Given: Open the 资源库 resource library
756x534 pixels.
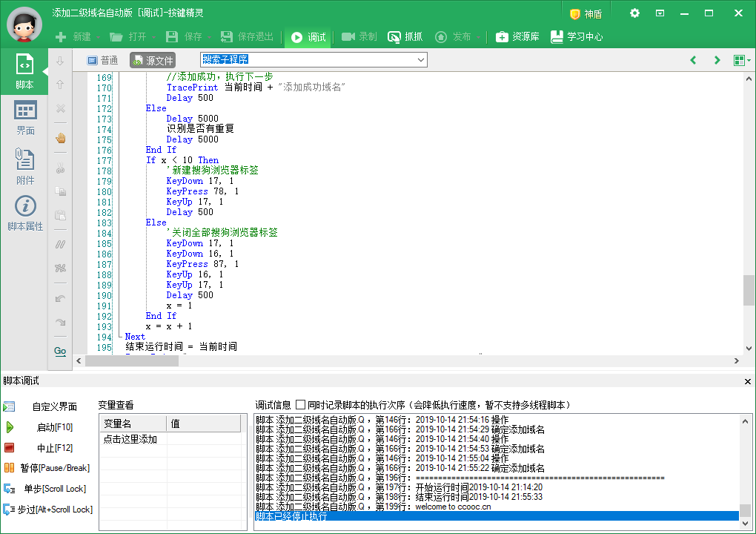Looking at the screenshot, I should [517, 37].
